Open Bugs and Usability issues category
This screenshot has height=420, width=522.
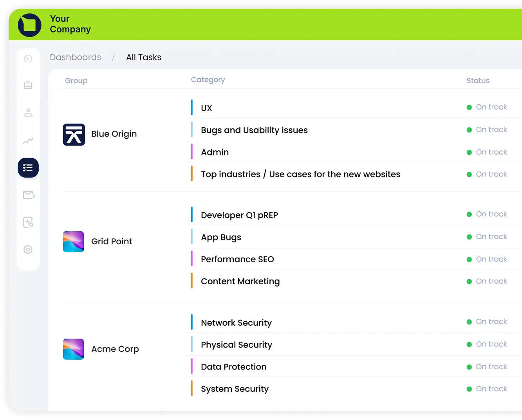click(254, 130)
